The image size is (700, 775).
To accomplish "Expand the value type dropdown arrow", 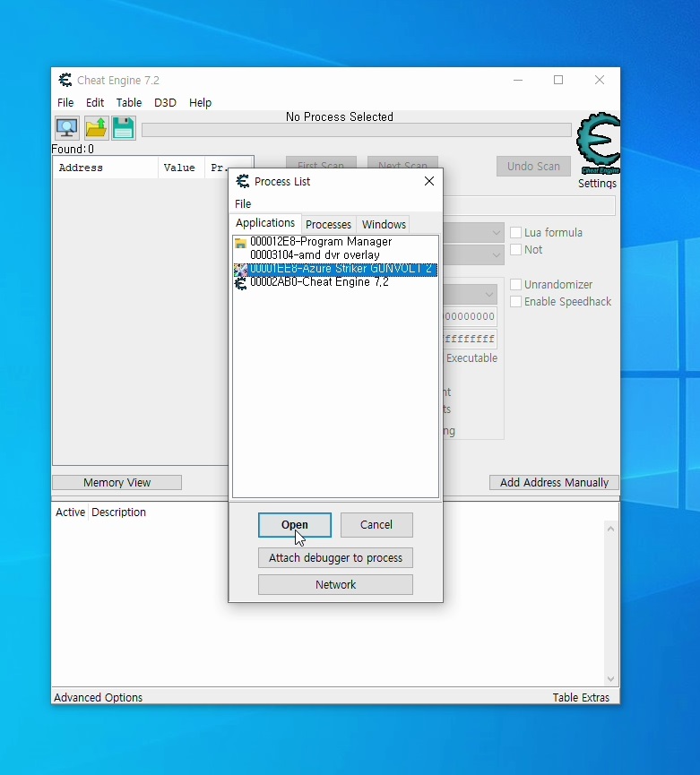I will pos(496,255).
